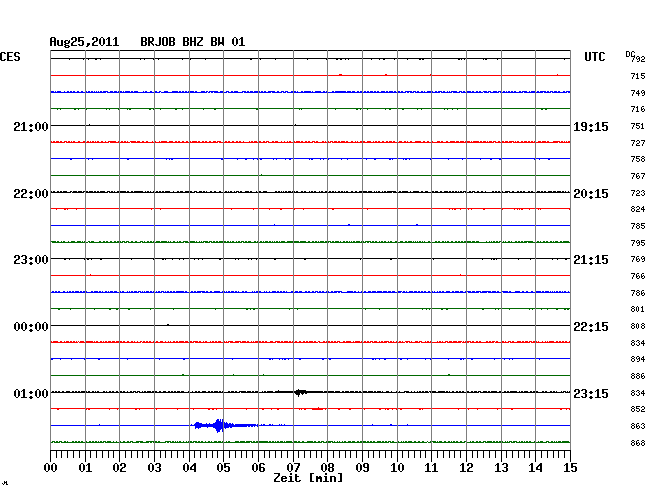Select the 23:00 local time label
Image resolution: width=650 pixels, height=494 pixels.
point(31,260)
